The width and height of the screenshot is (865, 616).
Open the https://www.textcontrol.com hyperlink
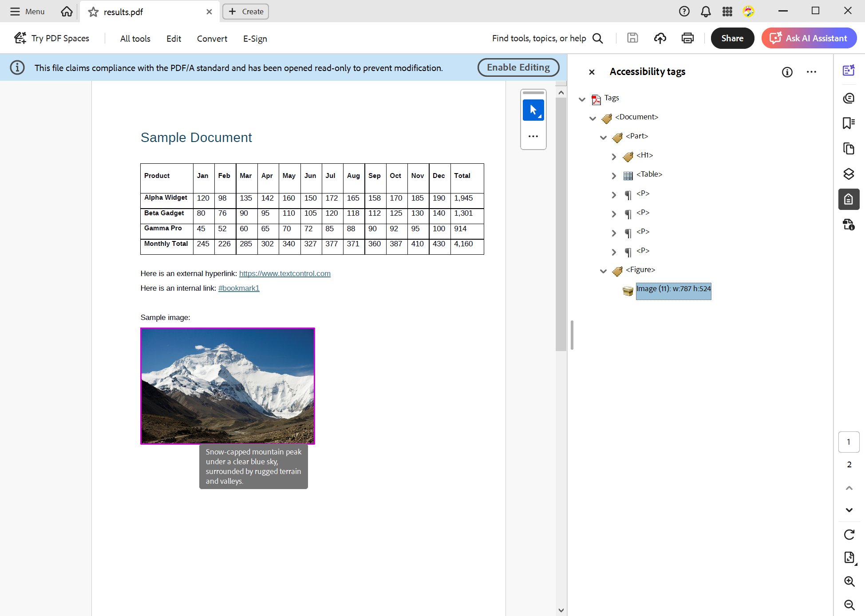click(x=284, y=273)
